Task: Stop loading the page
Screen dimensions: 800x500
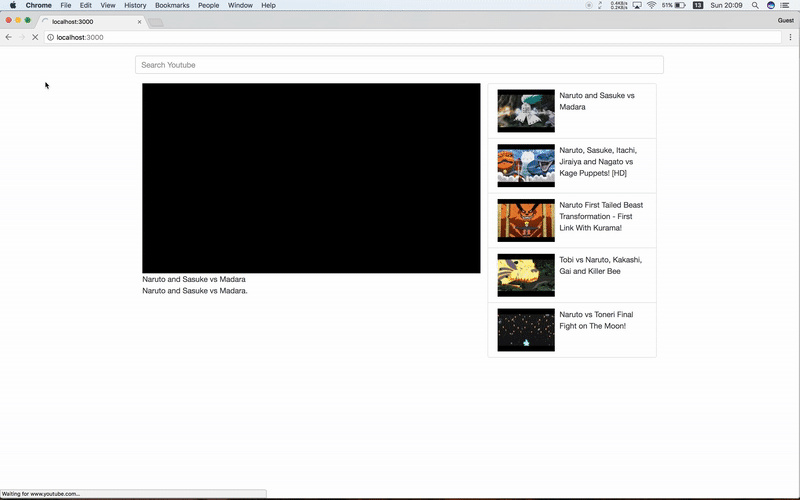Action: point(34,37)
